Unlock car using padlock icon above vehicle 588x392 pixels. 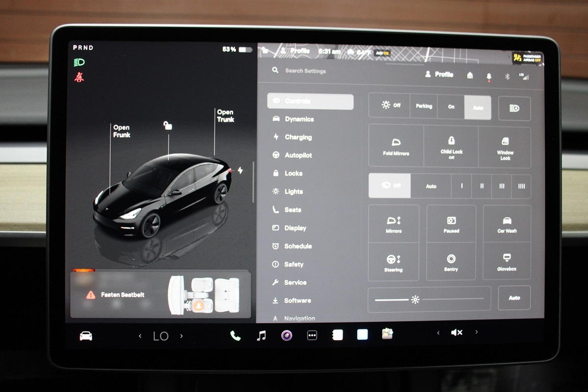coord(168,126)
